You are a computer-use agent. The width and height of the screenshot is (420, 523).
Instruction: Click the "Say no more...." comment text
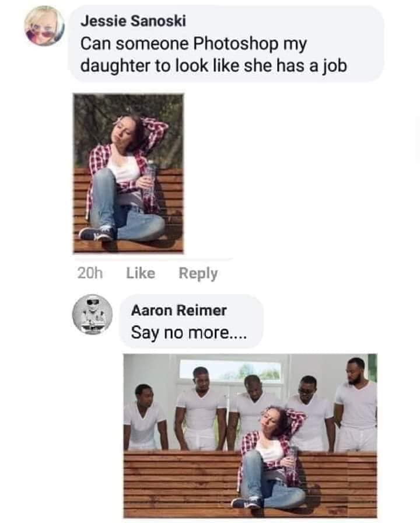pos(189,333)
